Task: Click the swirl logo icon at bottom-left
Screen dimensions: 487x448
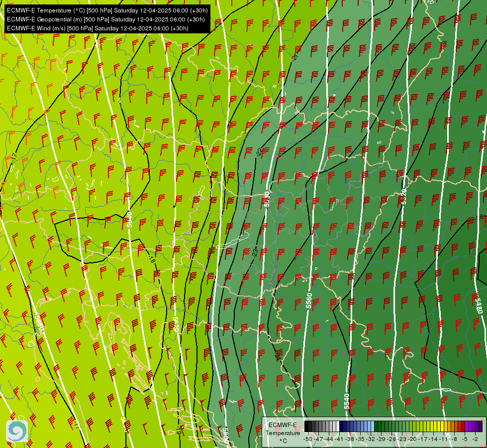Action: point(17,431)
